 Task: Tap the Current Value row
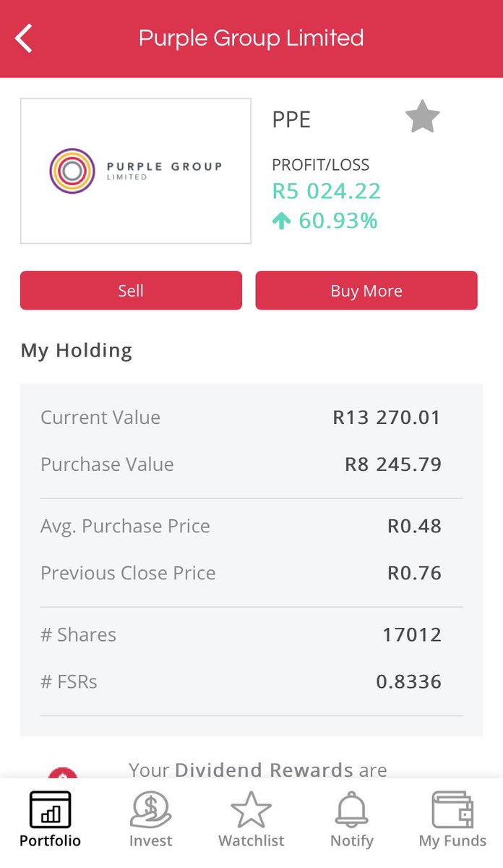click(x=251, y=417)
